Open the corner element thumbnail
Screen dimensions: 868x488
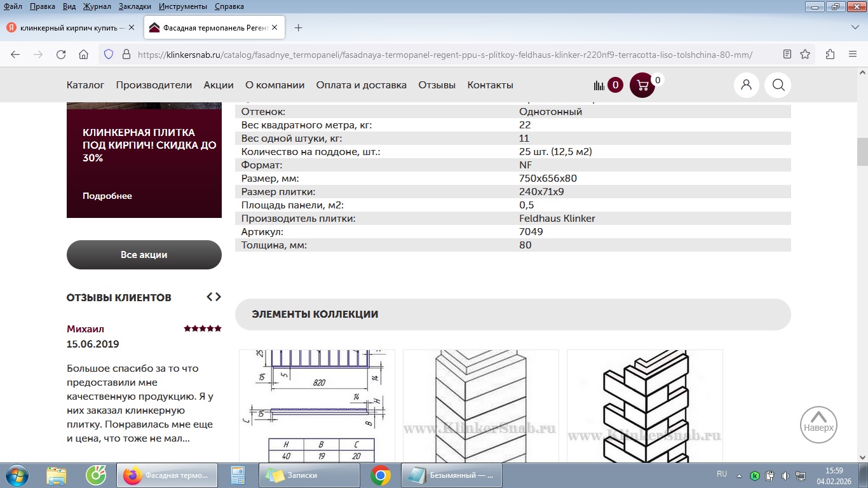click(x=645, y=406)
